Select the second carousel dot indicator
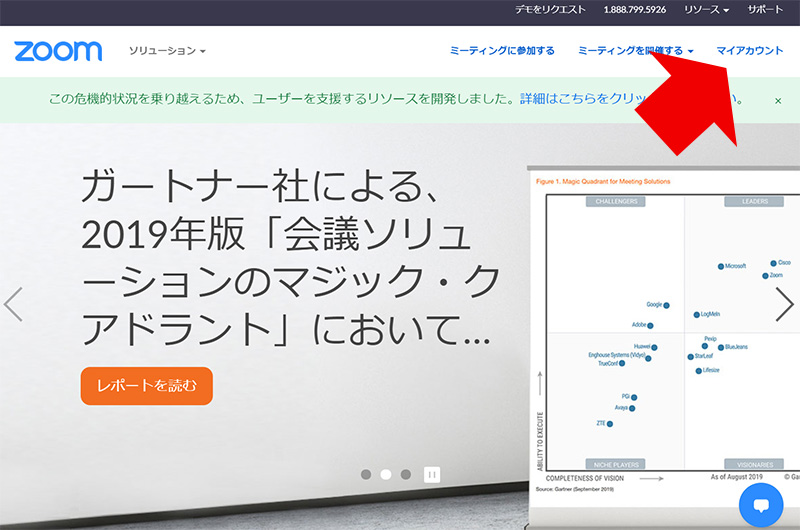Screen dimensions: 800x530 [386, 474]
